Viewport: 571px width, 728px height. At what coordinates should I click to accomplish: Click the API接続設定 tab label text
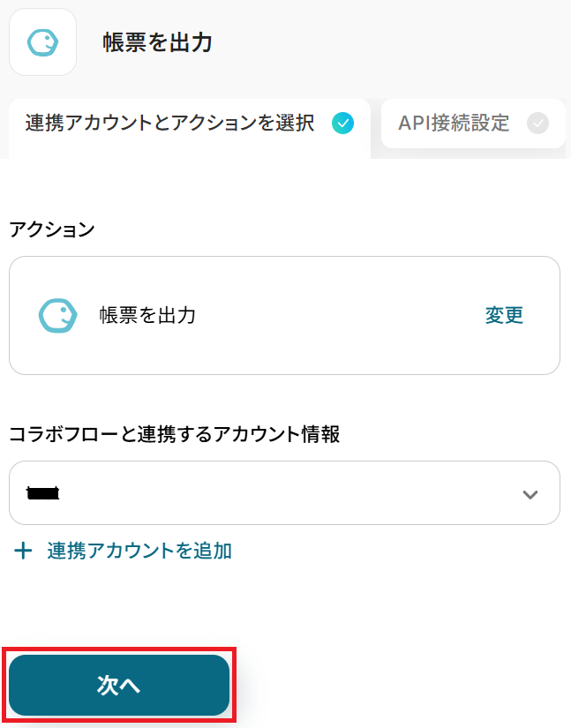point(454,124)
